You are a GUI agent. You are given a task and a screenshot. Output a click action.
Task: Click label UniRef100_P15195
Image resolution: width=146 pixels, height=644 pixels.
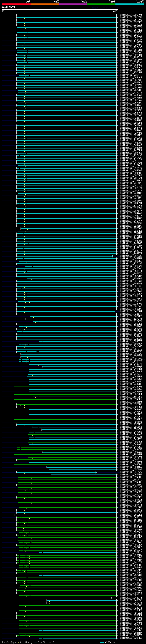(x=131, y=485)
